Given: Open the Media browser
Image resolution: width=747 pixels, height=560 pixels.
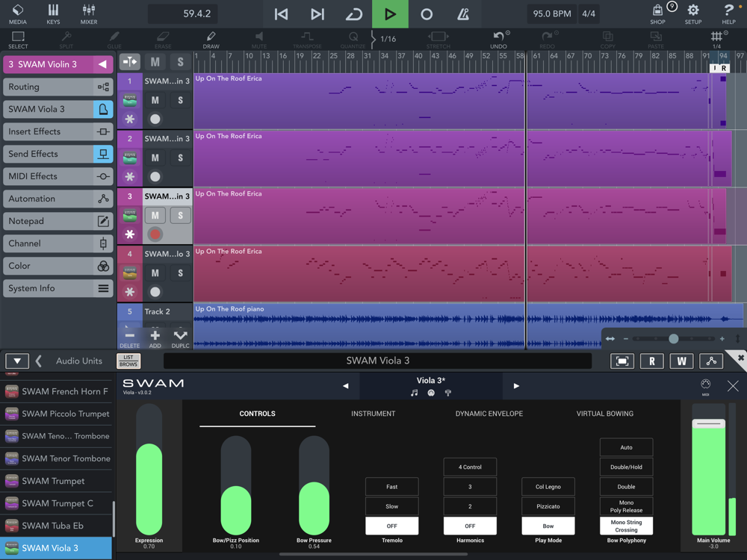Looking at the screenshot, I should click(x=18, y=13).
